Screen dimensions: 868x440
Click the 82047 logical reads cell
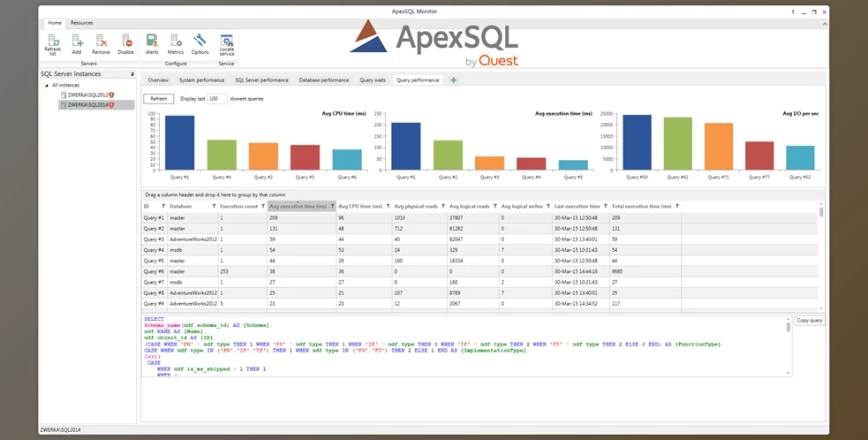pyautogui.click(x=473, y=239)
